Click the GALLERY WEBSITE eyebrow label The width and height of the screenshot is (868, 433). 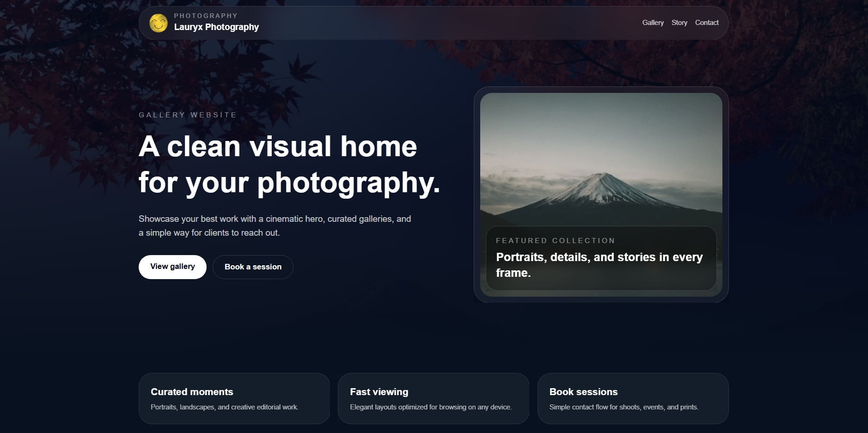[x=188, y=115]
